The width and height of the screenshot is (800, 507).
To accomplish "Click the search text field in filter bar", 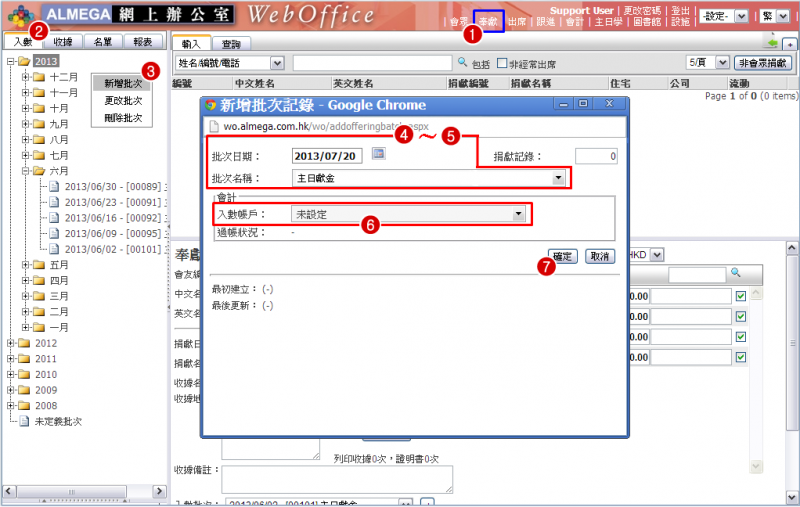I will [372, 63].
